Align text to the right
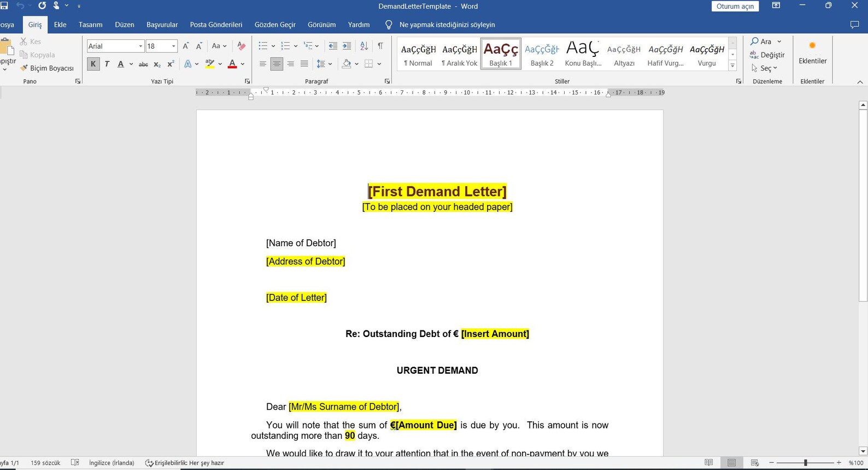 coord(290,64)
